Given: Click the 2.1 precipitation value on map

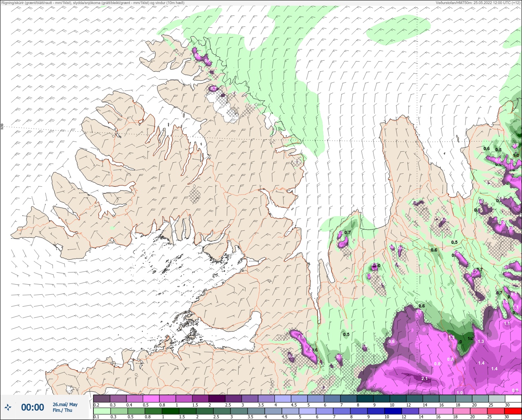Looking at the screenshot, I should coord(424,379).
